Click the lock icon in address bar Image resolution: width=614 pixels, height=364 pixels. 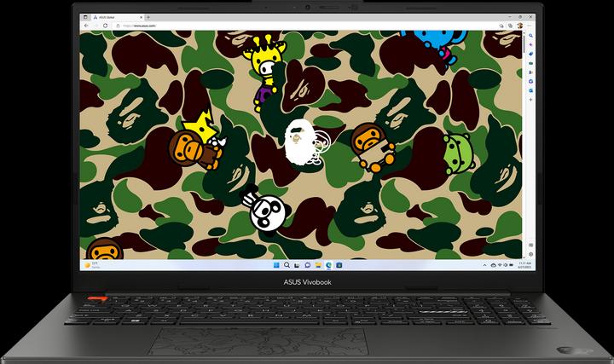tap(118, 26)
